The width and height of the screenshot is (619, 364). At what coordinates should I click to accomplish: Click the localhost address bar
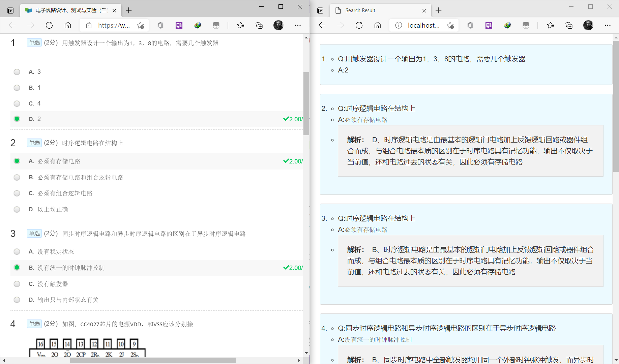click(423, 25)
